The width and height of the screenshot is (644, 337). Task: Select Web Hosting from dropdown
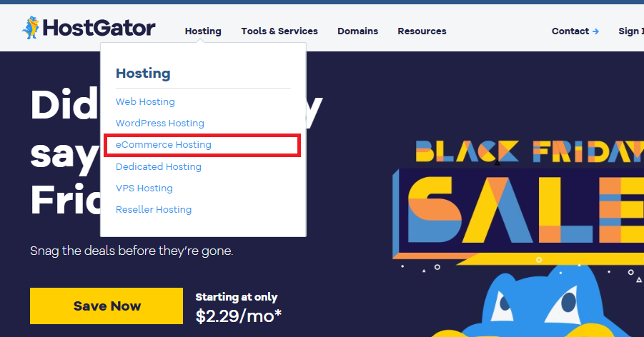pos(145,102)
